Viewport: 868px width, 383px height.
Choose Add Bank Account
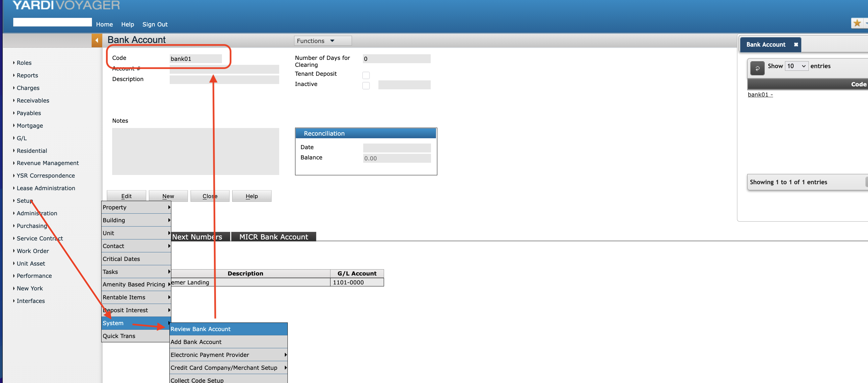coord(229,342)
